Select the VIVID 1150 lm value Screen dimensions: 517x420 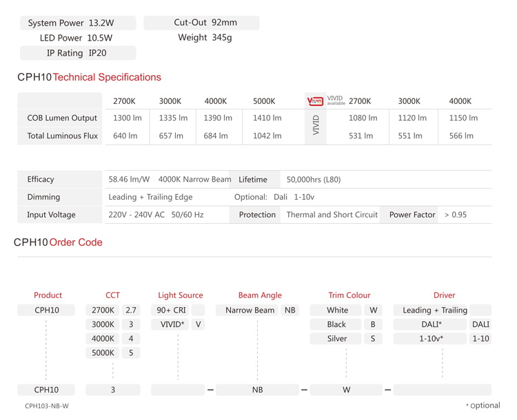[x=463, y=118]
